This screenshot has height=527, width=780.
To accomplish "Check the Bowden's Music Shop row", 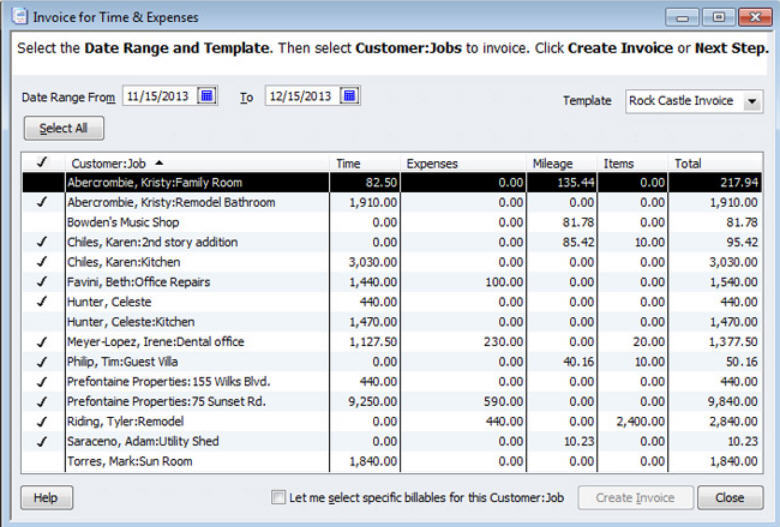I will 42,222.
